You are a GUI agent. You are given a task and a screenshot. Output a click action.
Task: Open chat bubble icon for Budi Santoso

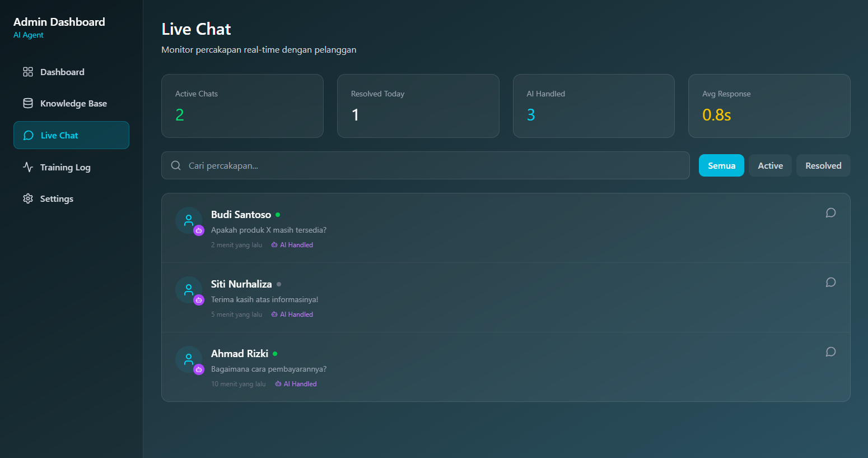(x=830, y=213)
